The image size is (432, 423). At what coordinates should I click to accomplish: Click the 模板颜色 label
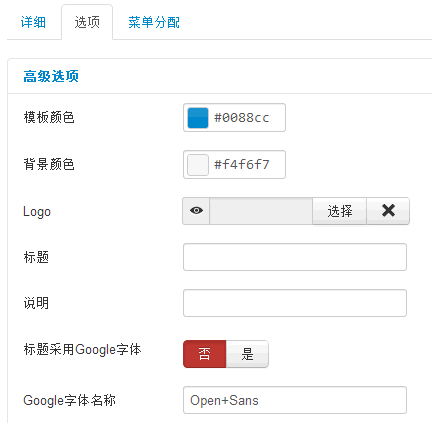pos(49,118)
